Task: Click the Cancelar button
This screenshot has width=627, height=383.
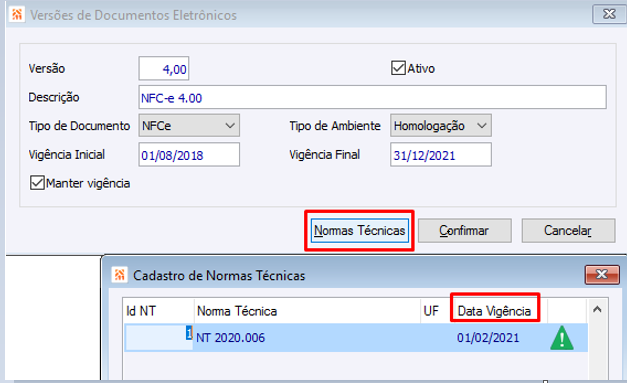Action: [x=568, y=231]
